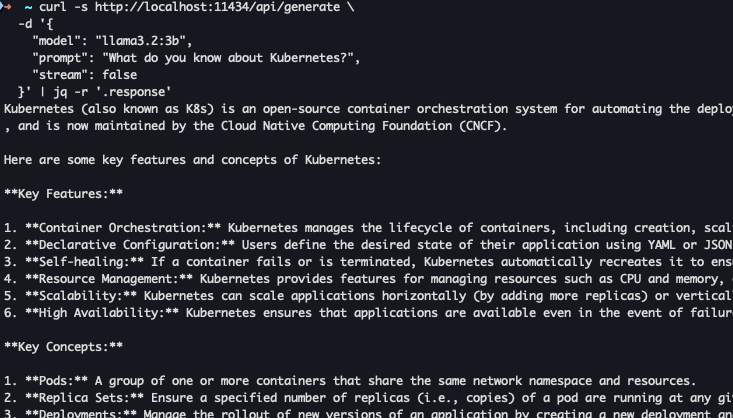Click the "Here are some key features" line
The height and width of the screenshot is (418, 733).
click(193, 160)
